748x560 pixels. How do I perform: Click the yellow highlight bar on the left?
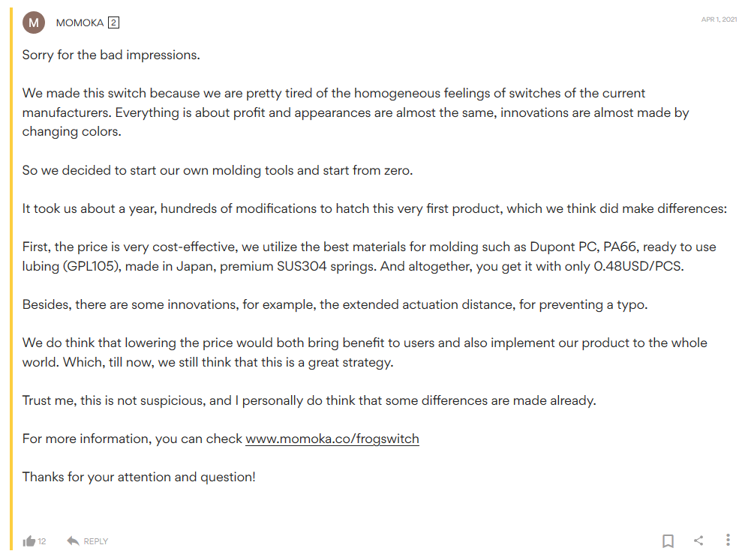click(11, 279)
